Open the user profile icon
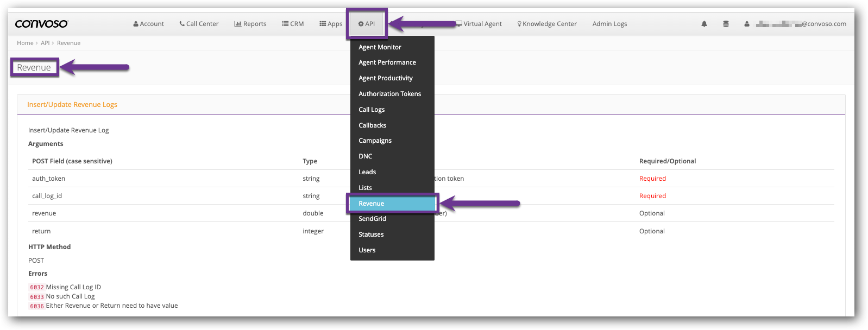Image resolution: width=868 pixels, height=330 pixels. [747, 24]
